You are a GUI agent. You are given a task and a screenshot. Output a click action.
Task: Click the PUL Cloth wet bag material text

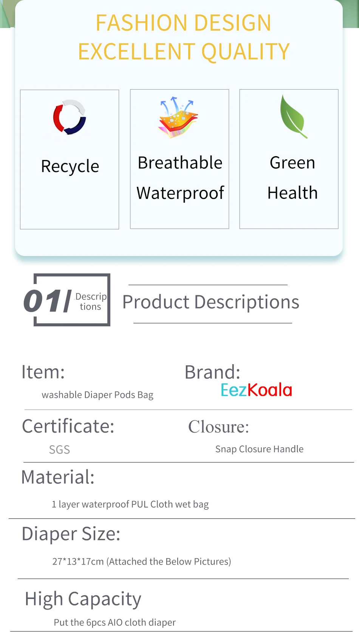pos(130,504)
